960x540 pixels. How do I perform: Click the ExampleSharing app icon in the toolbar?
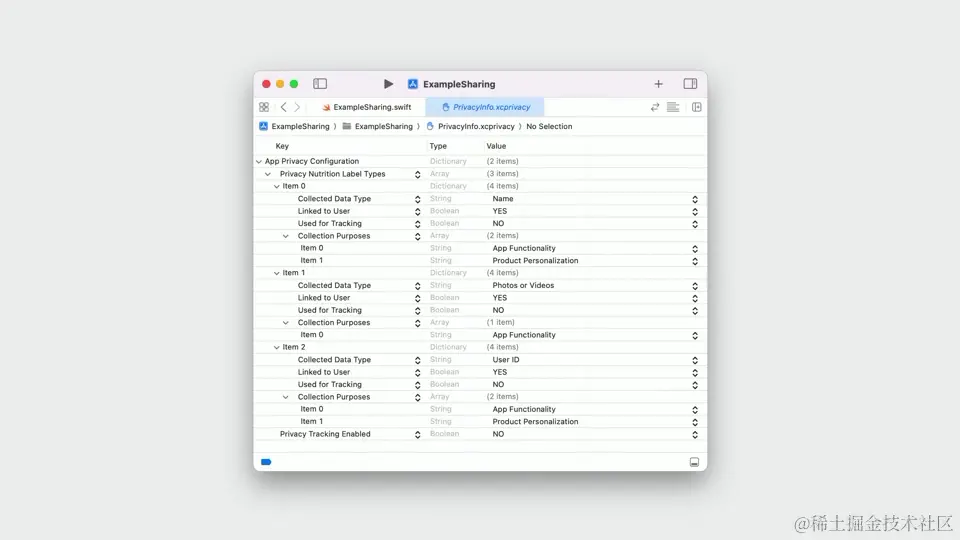[x=413, y=84]
